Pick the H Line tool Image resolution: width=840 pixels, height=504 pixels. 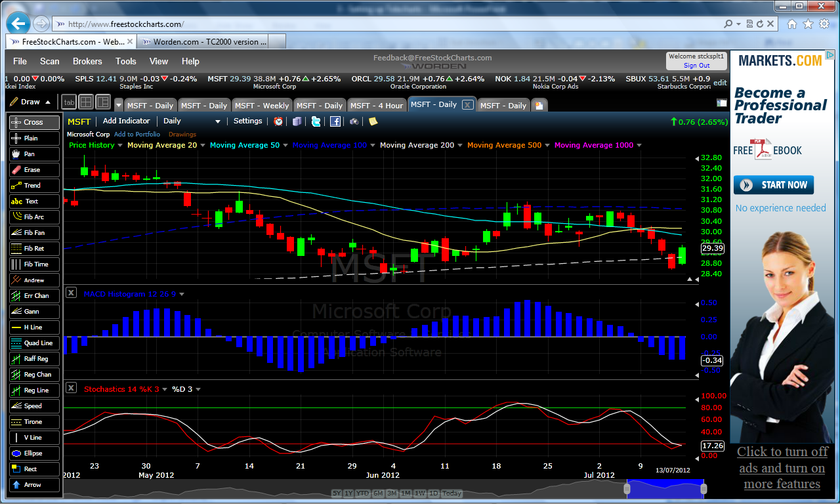click(x=34, y=327)
